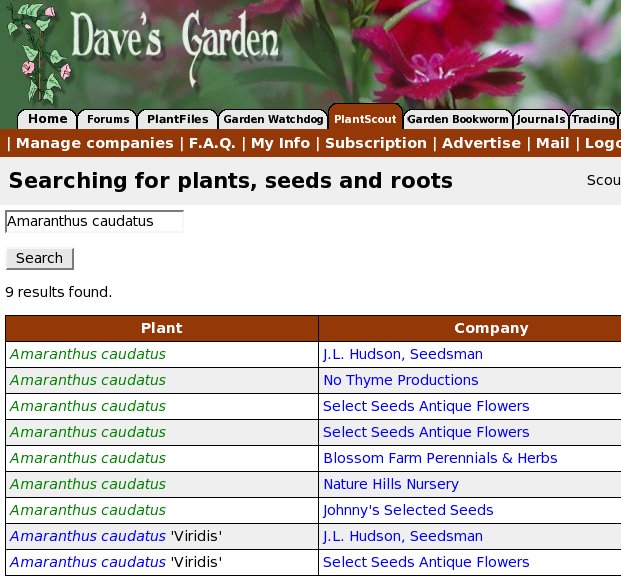
Task: Switch to the Journals tab
Action: click(x=541, y=119)
